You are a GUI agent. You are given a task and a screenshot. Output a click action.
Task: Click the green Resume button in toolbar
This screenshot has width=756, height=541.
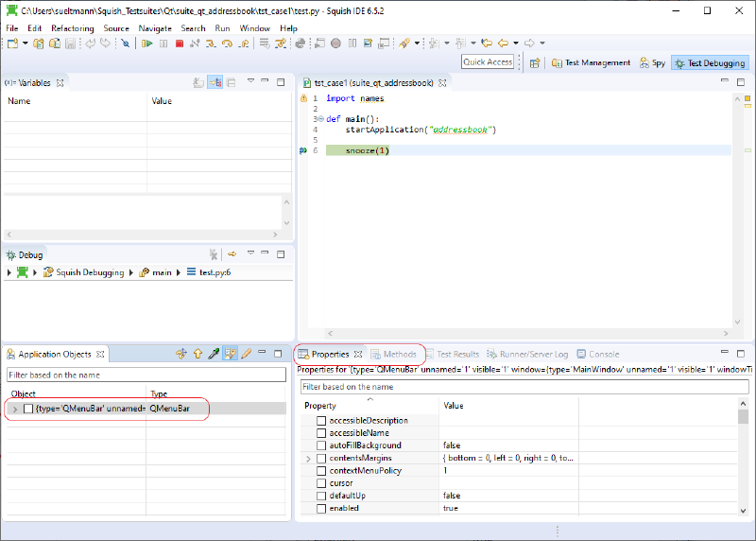(147, 44)
